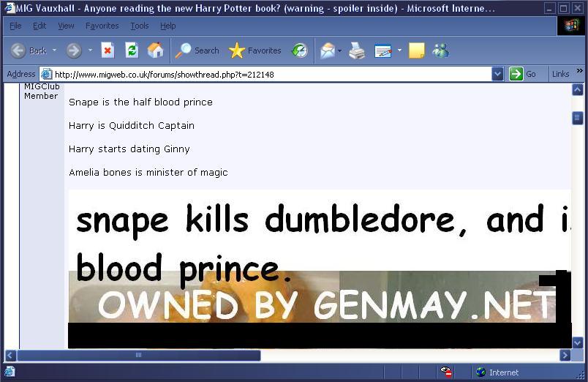Click text 'Snape is the half blood prince'
Image resolution: width=588 pixels, height=382 pixels.
point(140,102)
